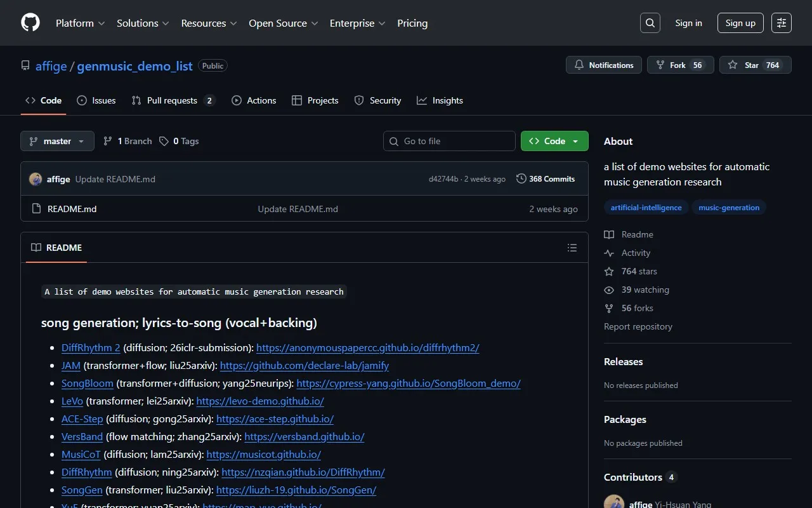Open the DiffRhythm 2 link

91,347
